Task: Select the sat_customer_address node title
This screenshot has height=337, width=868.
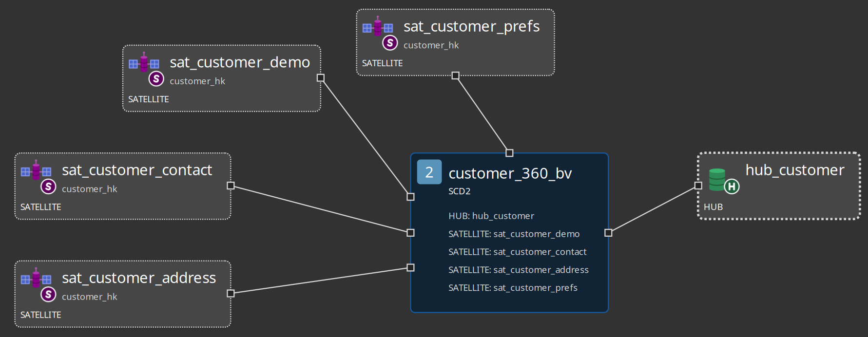Action: (139, 278)
